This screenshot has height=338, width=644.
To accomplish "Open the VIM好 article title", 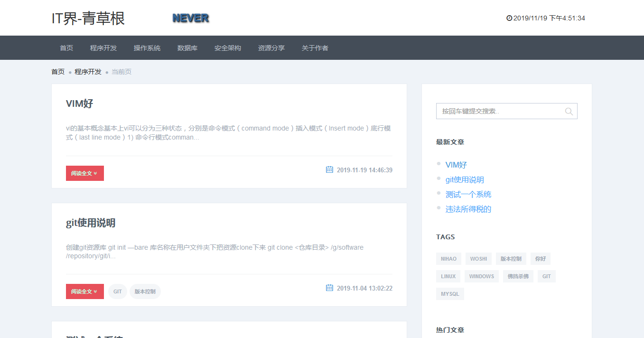I will (x=80, y=103).
